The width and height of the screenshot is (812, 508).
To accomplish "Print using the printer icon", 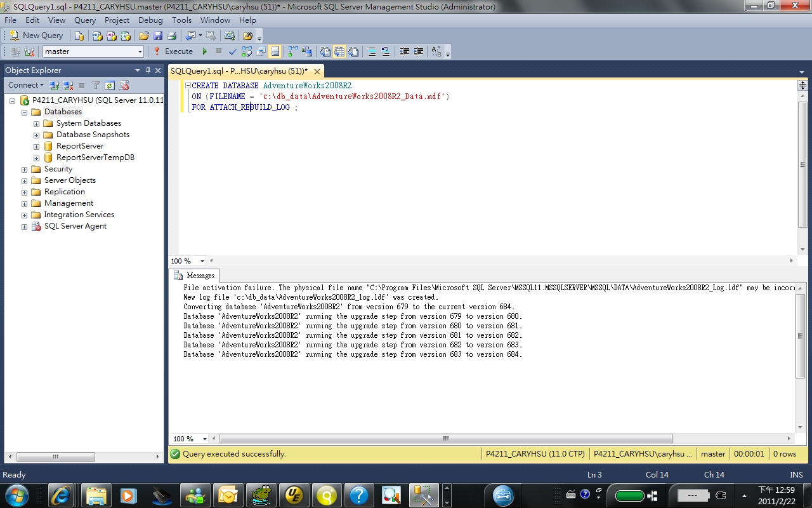I will [171, 36].
